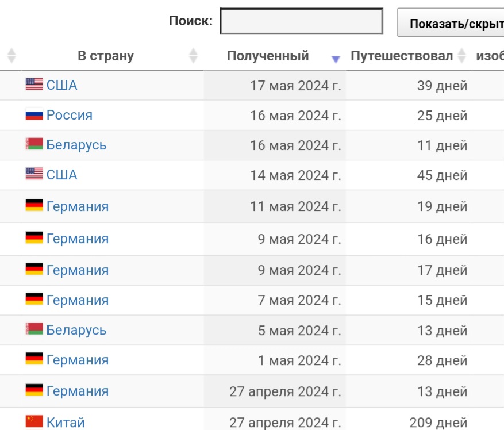
Task: Toggle sort arrows on Путешествовал column
Action: coord(462,56)
